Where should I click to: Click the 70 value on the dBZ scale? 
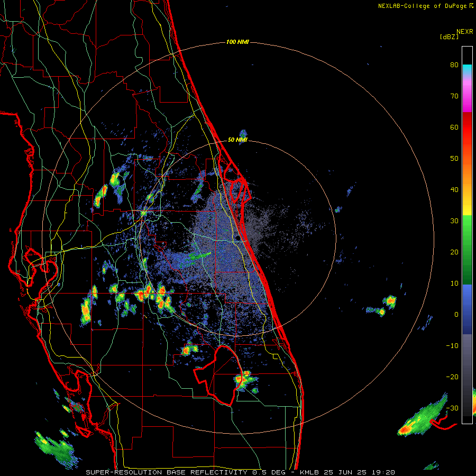pos(454,96)
